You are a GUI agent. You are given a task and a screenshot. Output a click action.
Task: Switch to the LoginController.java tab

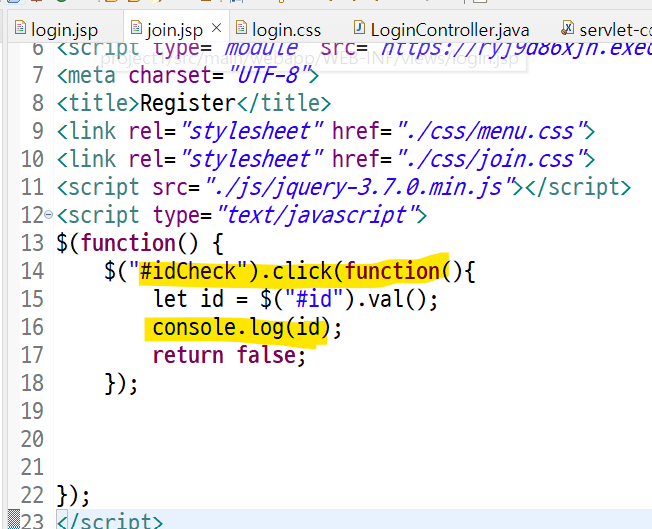coord(441,30)
